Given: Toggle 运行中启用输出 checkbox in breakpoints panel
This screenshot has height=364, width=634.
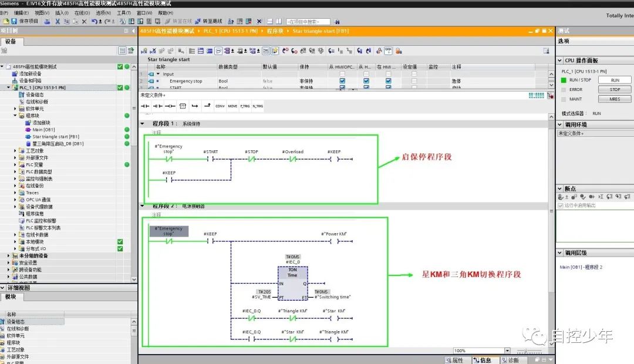Looking at the screenshot, I should pyautogui.click(x=561, y=205).
